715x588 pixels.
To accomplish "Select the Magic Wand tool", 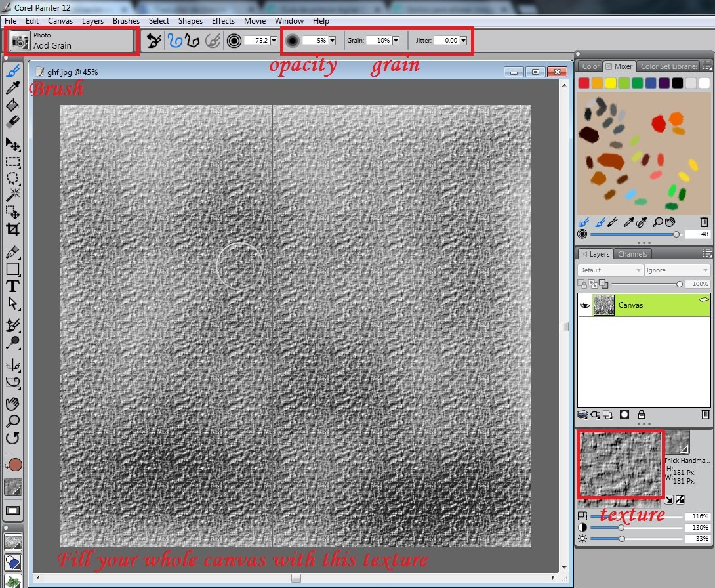I will click(x=12, y=195).
